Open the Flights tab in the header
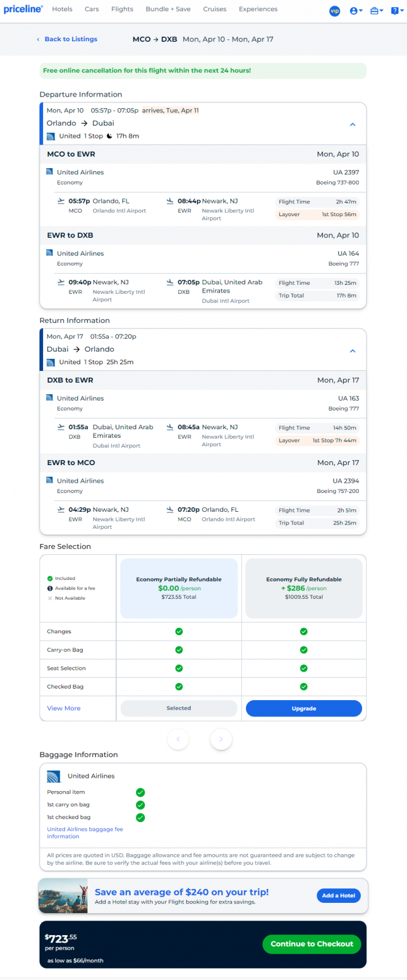The height and width of the screenshot is (980, 407). pyautogui.click(x=122, y=9)
